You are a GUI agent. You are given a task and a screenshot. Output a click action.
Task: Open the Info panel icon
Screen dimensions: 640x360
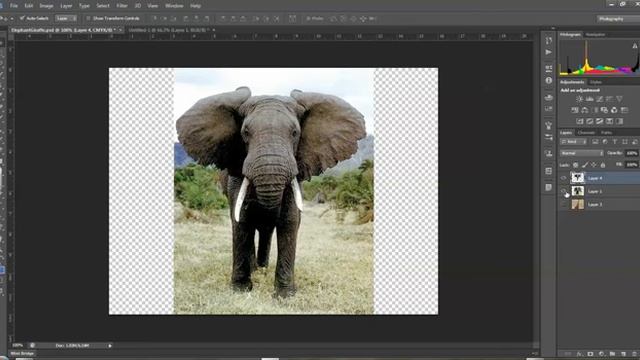click(549, 80)
